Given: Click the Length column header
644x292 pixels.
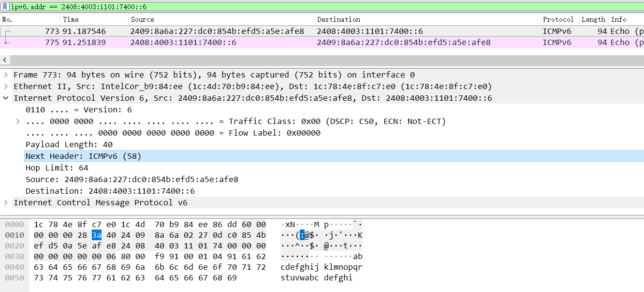Looking at the screenshot, I should pos(593,19).
